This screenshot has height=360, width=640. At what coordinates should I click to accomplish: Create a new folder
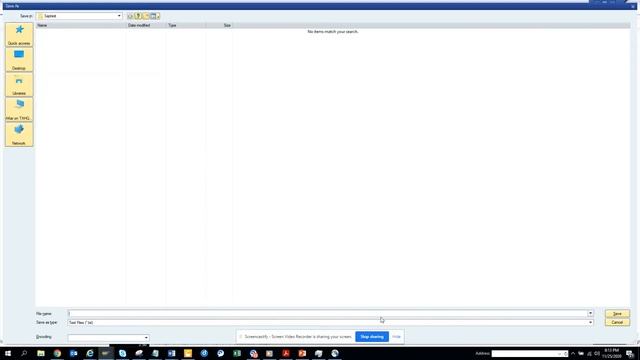(x=146, y=16)
